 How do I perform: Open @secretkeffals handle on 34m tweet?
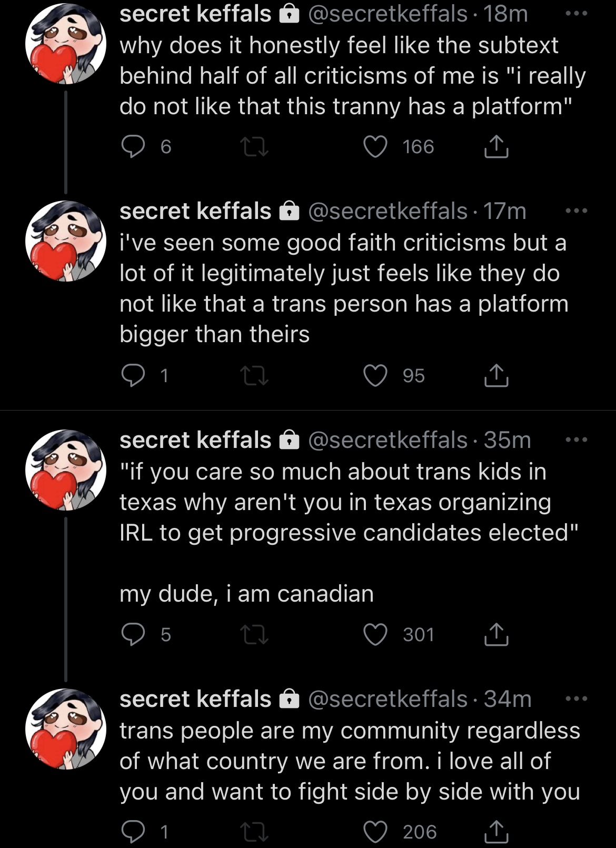tap(388, 700)
